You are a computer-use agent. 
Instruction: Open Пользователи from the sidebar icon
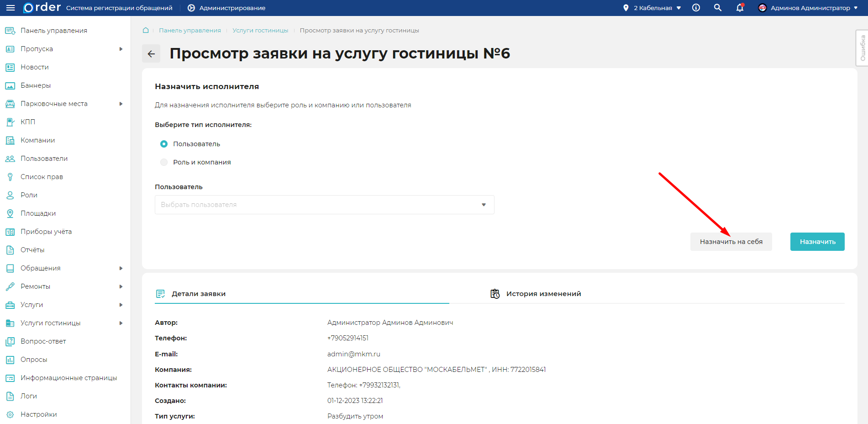point(10,158)
